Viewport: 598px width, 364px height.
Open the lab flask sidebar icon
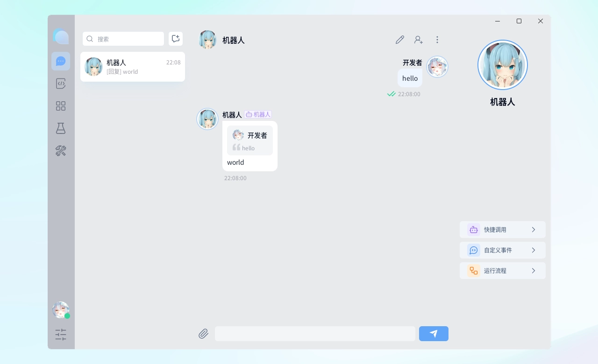(x=61, y=128)
